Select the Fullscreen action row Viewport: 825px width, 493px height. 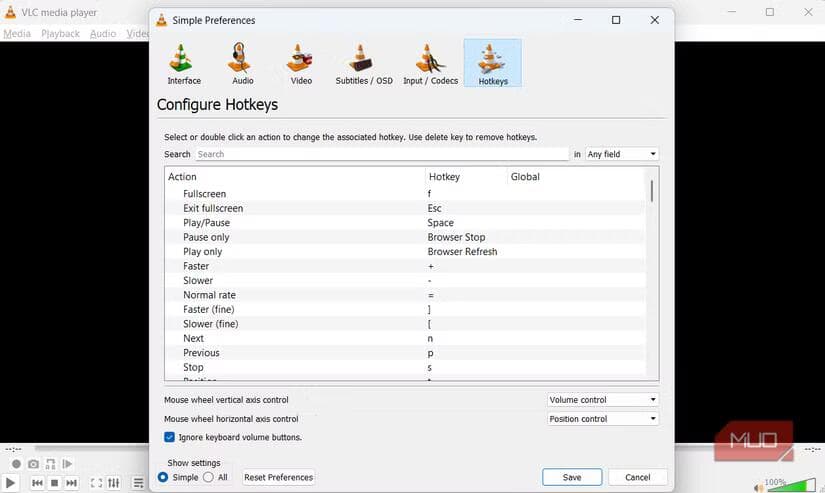point(405,194)
